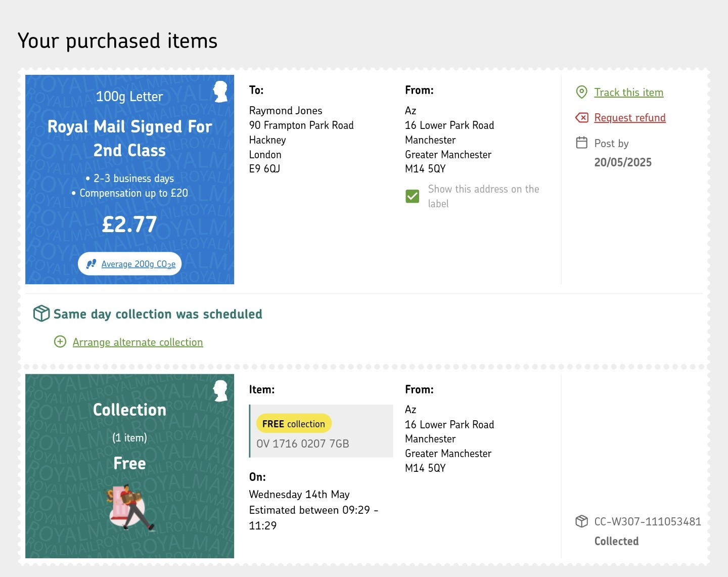
Task: Click the courier illustration on Collection card
Action: coord(129,508)
